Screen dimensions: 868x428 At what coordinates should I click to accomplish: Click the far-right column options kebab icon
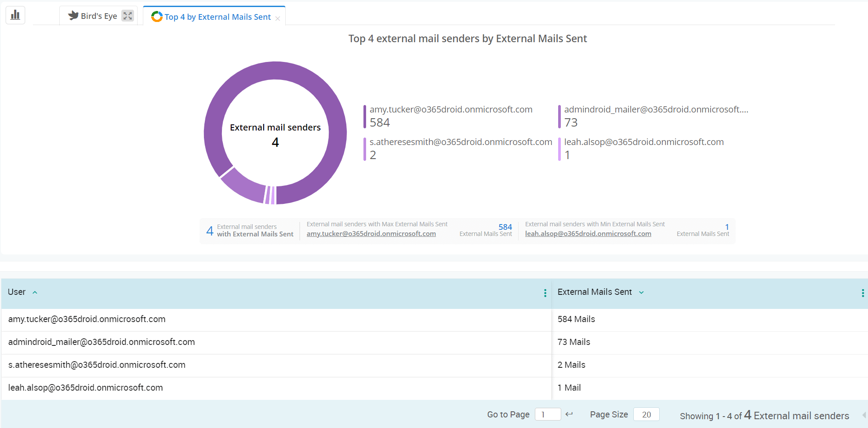[864, 292]
